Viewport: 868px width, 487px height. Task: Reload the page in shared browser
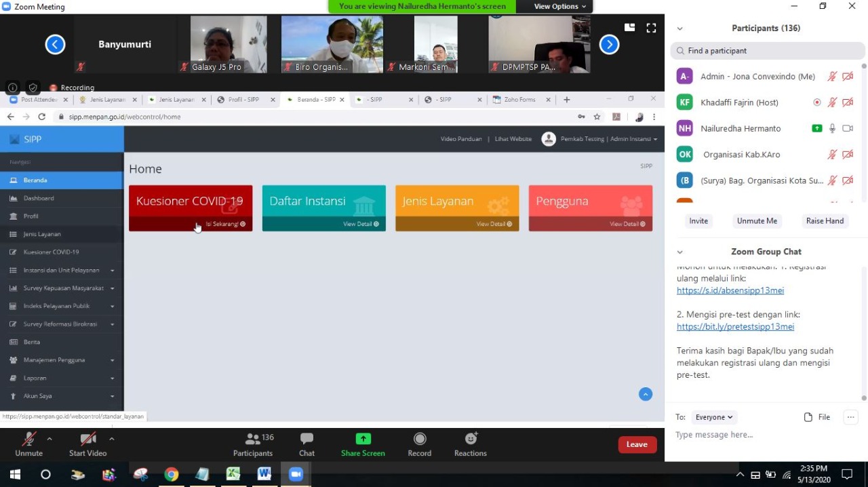click(x=42, y=117)
